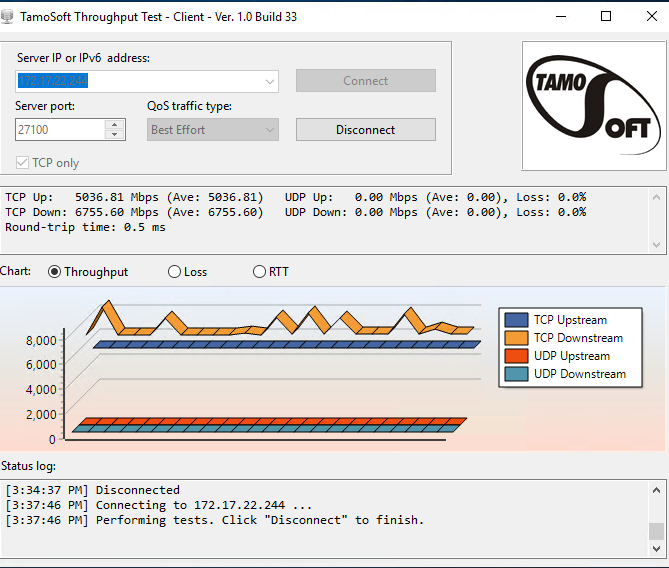This screenshot has width=669, height=568.
Task: Click the 2,000 axis label on chart
Action: coord(41,414)
